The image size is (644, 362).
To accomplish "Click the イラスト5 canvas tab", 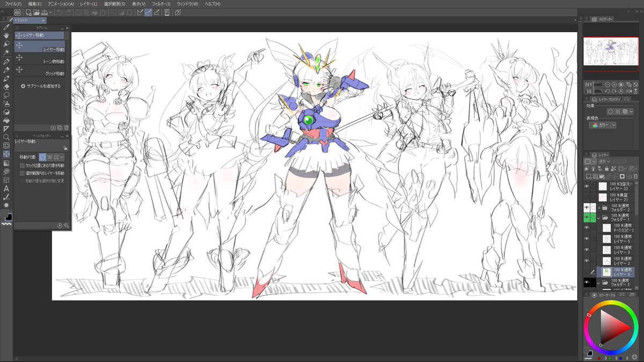I will point(30,20).
